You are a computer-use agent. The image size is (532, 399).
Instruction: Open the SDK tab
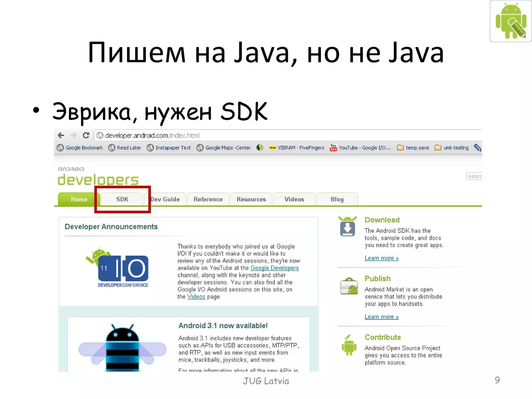tap(122, 199)
